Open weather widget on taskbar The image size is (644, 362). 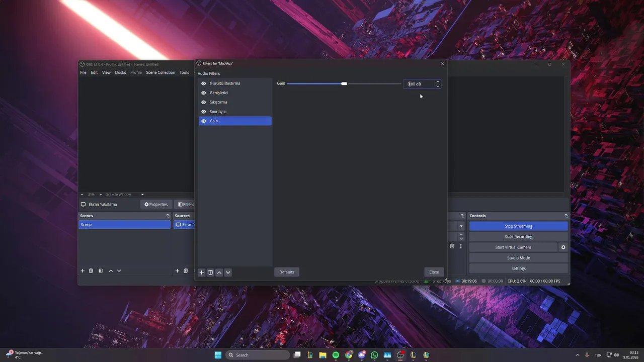pos(25,355)
